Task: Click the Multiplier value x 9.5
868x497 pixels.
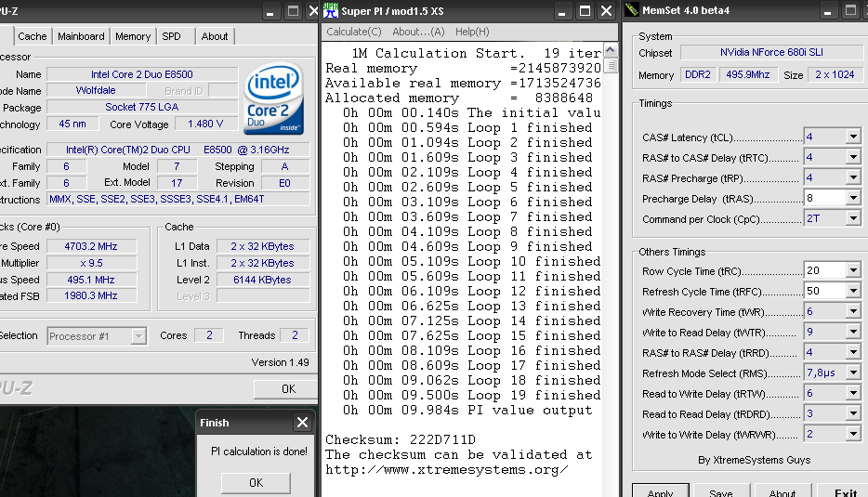Action: coord(91,263)
